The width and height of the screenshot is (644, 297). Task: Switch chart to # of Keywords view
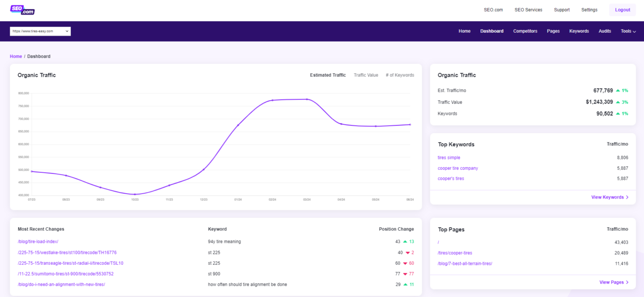[399, 75]
